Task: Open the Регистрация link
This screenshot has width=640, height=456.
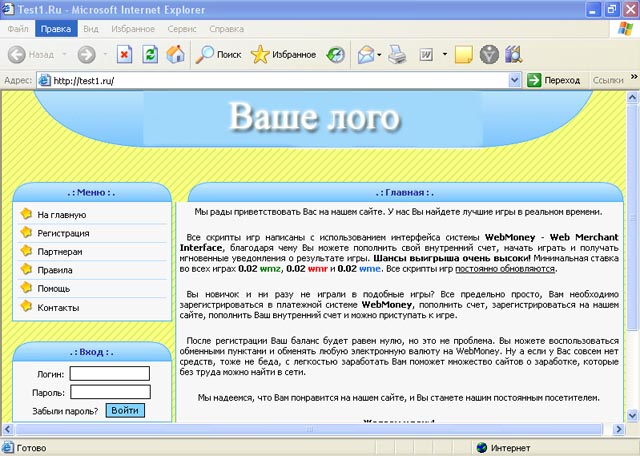Action: pos(63,234)
